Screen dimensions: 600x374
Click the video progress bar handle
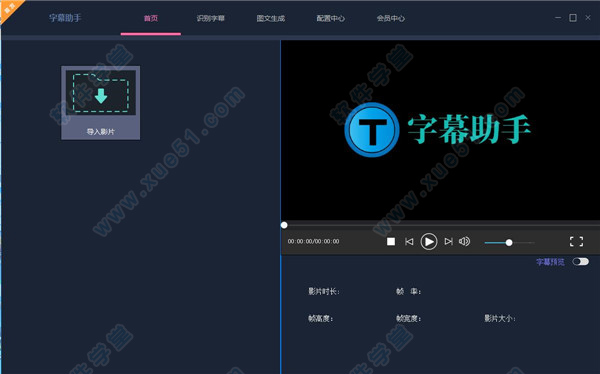click(x=284, y=225)
